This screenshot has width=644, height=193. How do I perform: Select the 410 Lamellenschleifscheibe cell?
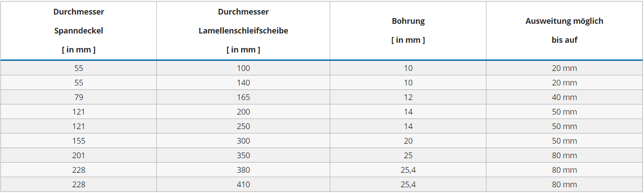pos(243,185)
